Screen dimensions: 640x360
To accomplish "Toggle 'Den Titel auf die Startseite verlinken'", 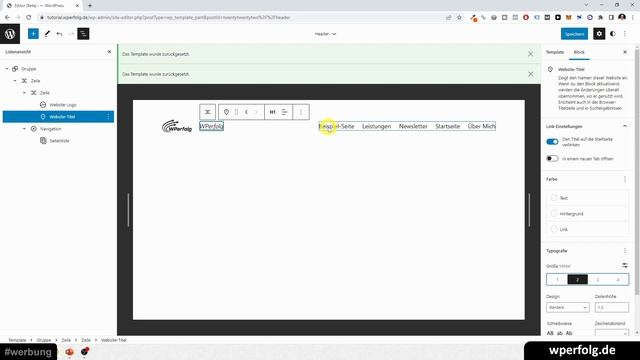I will tap(552, 142).
